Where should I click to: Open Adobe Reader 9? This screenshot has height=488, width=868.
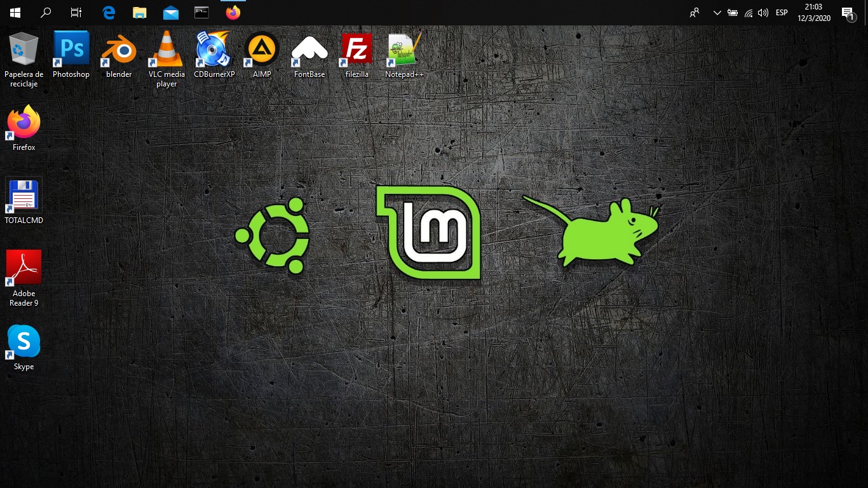tap(24, 267)
